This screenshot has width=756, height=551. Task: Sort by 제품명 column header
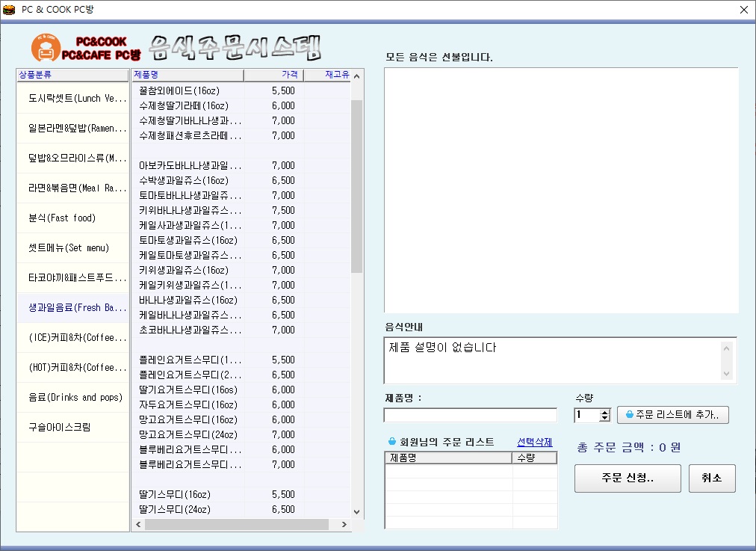point(188,75)
